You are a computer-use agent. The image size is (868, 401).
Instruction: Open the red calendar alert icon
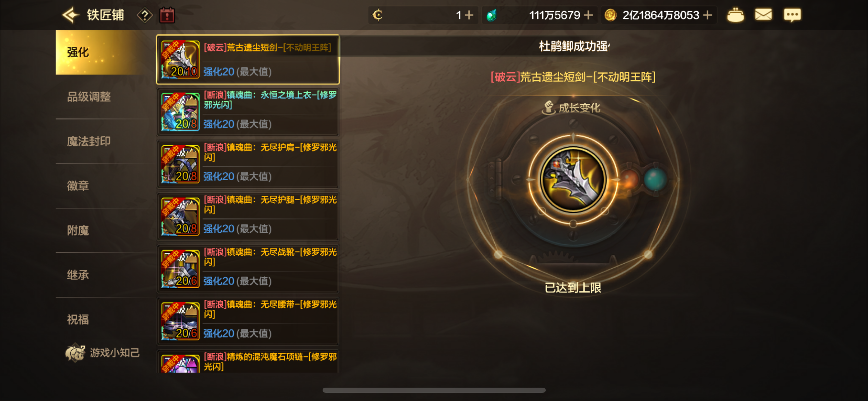point(167,15)
